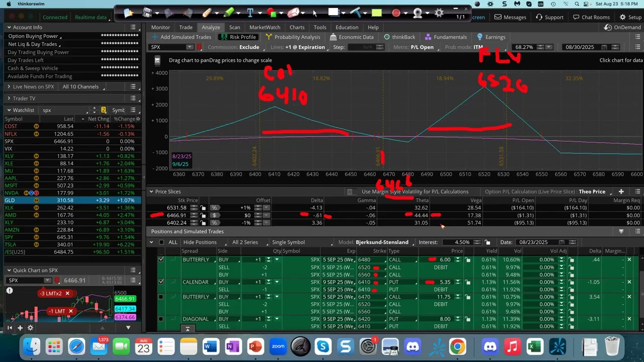The width and height of the screenshot is (644, 362).
Task: Click the Risk Profile chart cursor icon
Action: [x=157, y=60]
